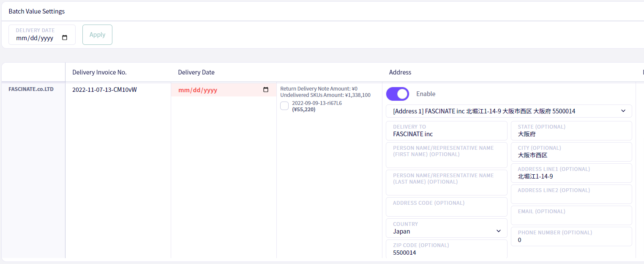Select the FASCINATE.co.LTD row label
The image size is (644, 264).
(x=31, y=89)
